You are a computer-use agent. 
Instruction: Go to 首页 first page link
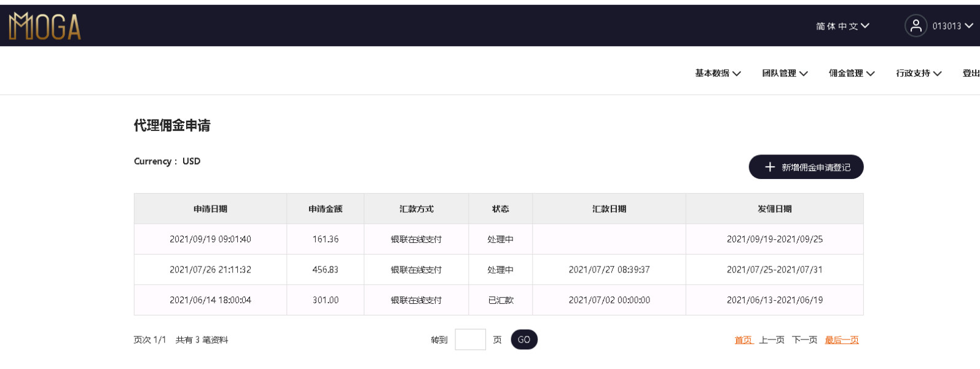click(743, 340)
